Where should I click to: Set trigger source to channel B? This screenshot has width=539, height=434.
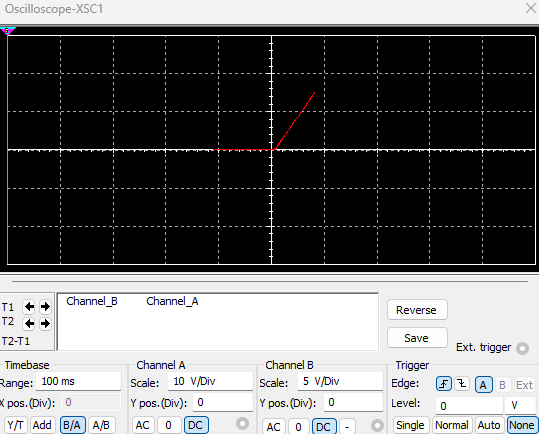tap(502, 385)
